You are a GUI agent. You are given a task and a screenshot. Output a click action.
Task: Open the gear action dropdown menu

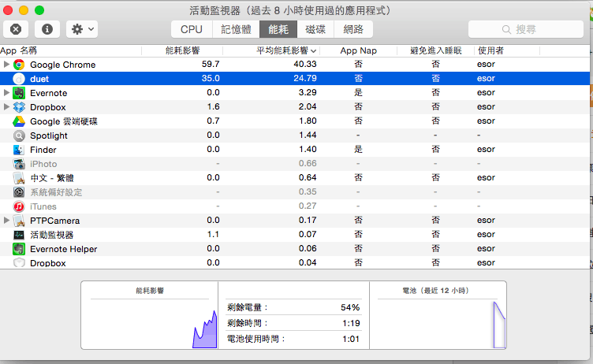tap(82, 29)
